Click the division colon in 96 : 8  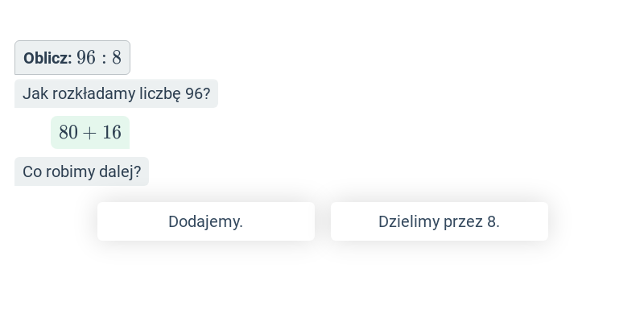point(104,58)
